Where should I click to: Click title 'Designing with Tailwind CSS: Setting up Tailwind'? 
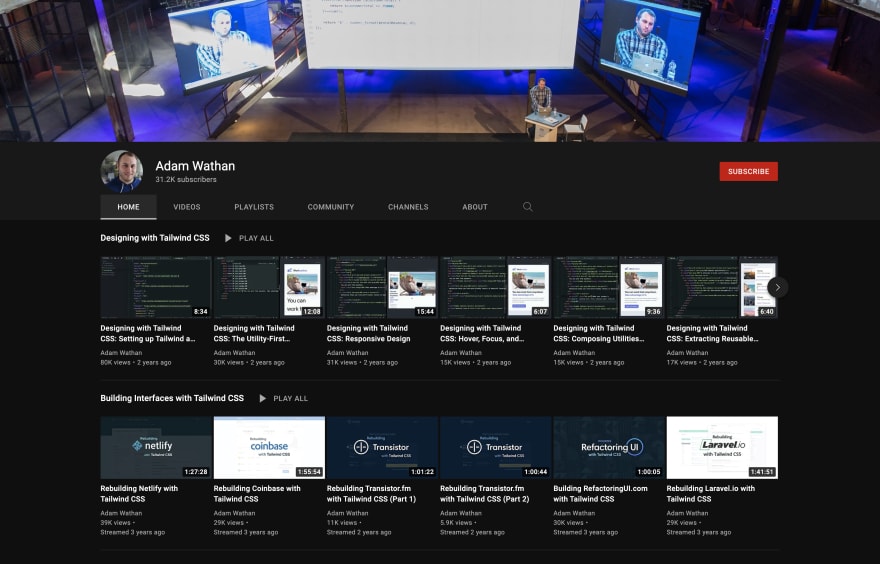click(148, 333)
